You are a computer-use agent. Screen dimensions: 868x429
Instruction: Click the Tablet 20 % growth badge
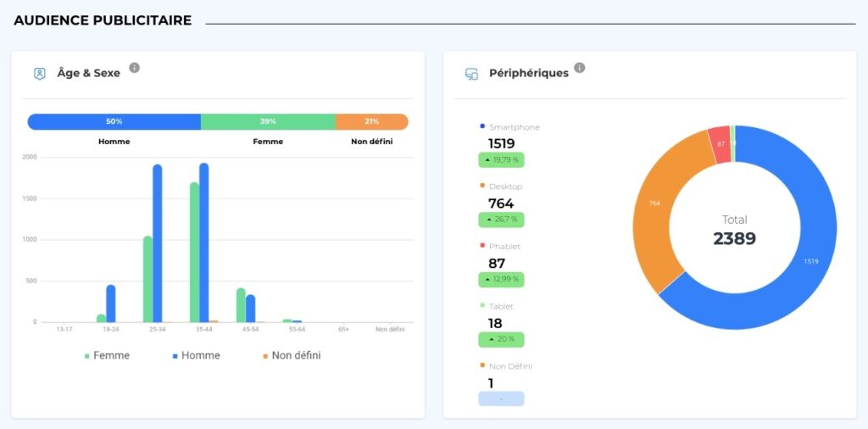click(x=501, y=339)
